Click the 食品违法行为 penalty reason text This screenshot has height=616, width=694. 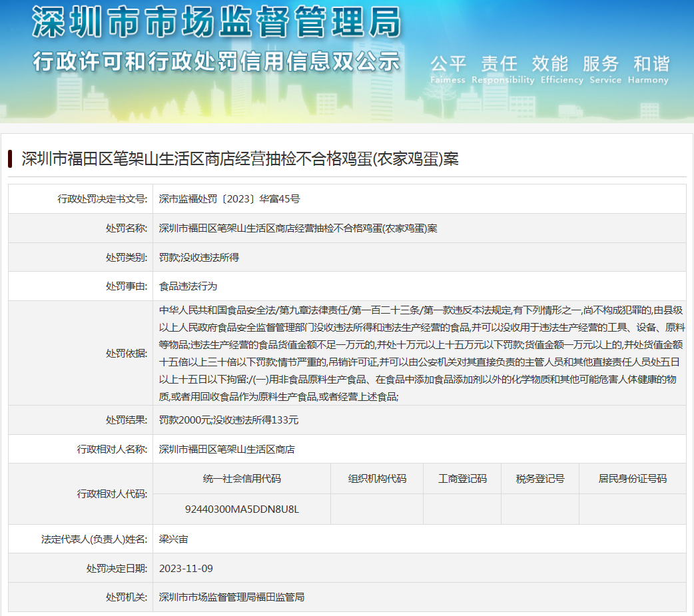tap(188, 286)
